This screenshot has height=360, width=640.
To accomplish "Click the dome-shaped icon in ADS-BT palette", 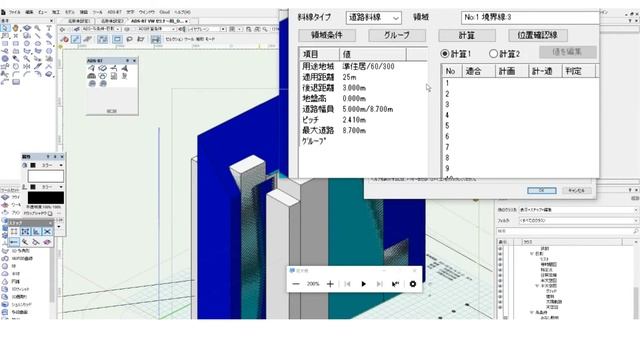I will coord(91,76).
